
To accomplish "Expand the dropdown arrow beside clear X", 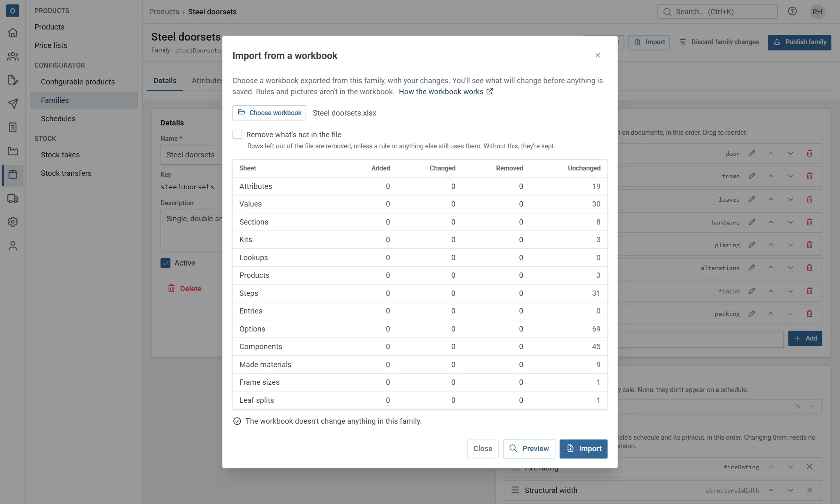I will pos(811,406).
